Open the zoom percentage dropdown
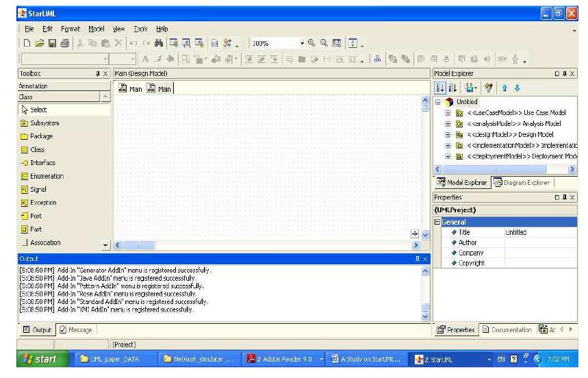The width and height of the screenshot is (588, 378). pyautogui.click(x=302, y=43)
